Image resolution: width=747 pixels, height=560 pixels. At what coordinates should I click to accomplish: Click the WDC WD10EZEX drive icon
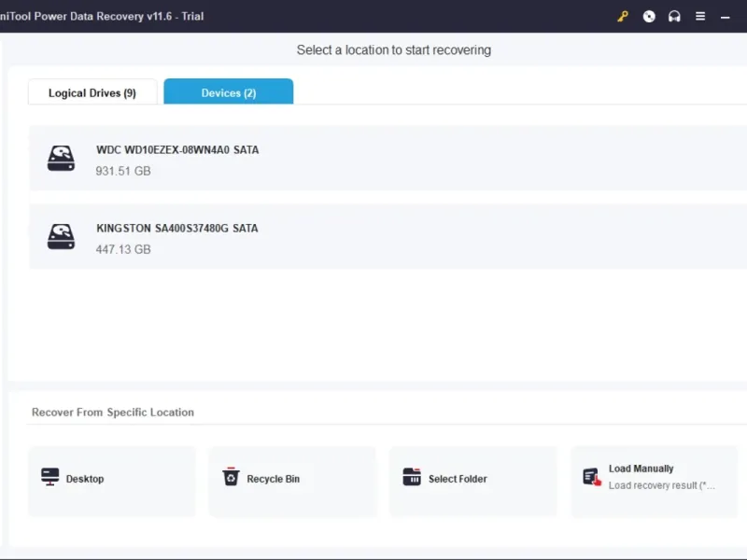click(61, 158)
